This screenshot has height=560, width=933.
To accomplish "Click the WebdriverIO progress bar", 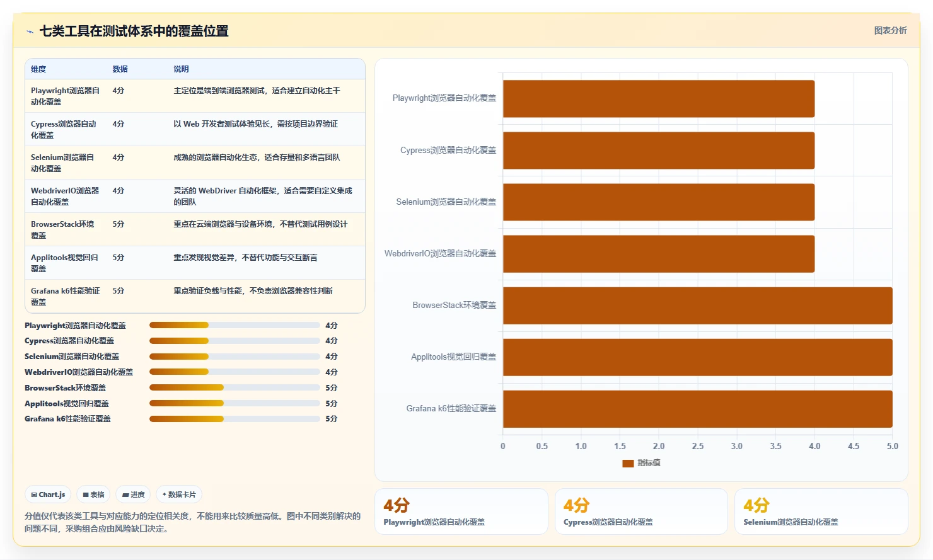I will [235, 372].
